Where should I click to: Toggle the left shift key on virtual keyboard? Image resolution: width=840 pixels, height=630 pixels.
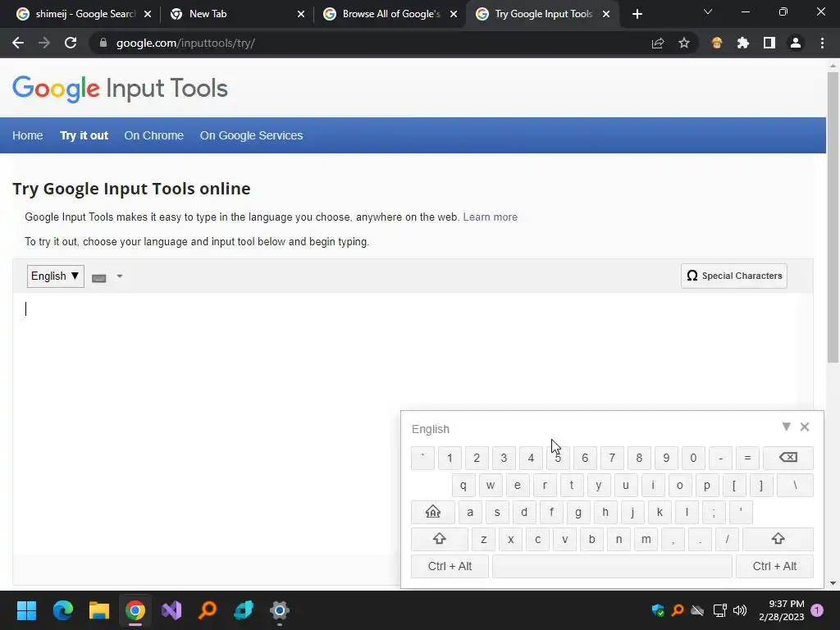440,539
